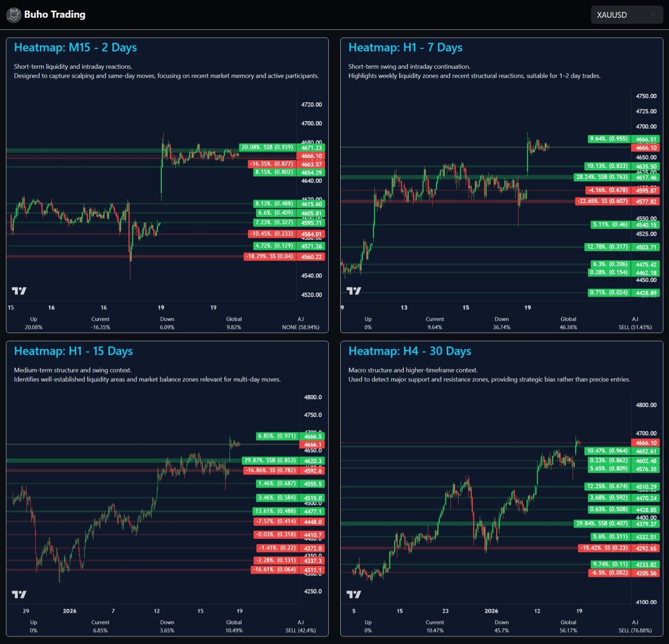
Task: Click the Buho Trading brand name
Action: [55, 15]
